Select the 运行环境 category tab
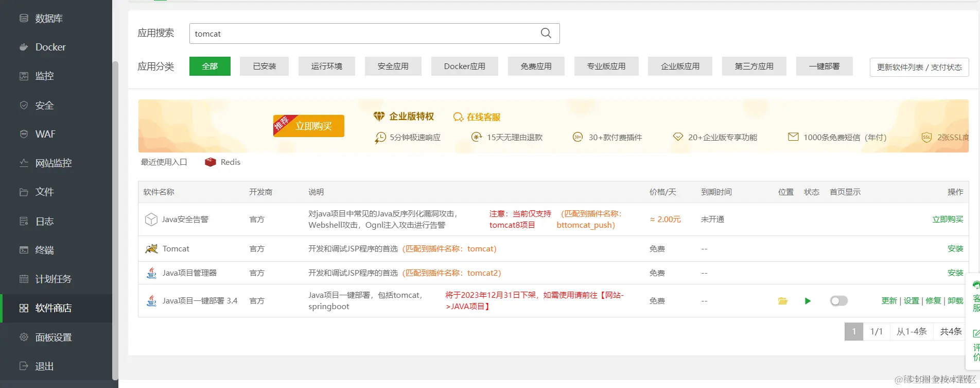 (x=327, y=66)
